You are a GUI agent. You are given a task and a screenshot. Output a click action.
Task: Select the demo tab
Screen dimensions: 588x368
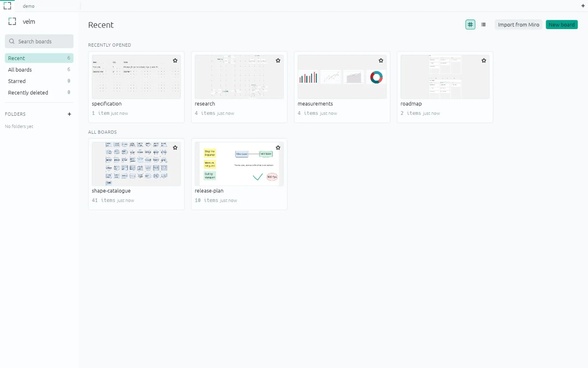[29, 6]
